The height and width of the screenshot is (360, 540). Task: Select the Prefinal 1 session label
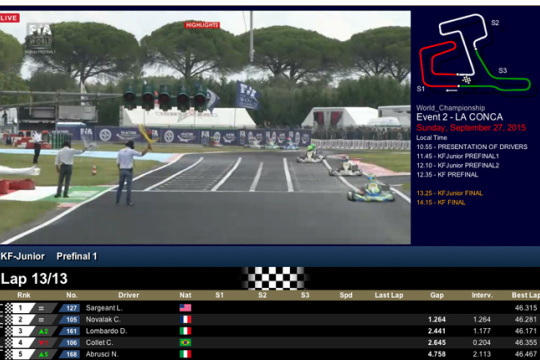point(77,256)
